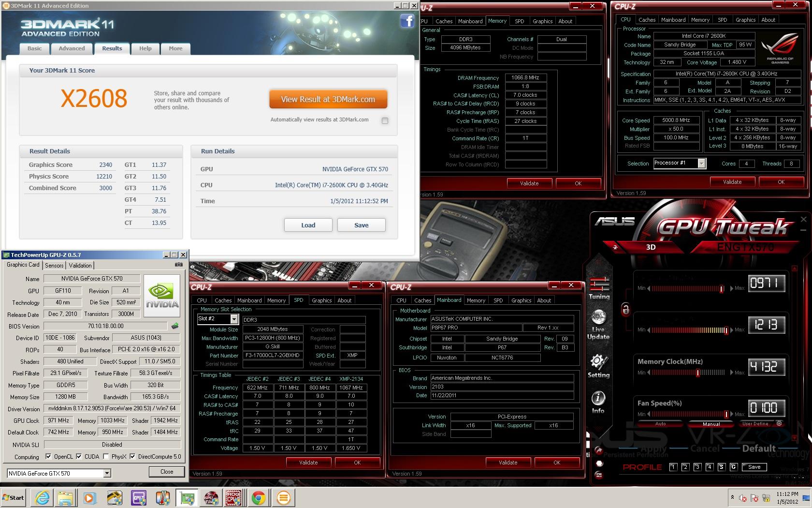Open fan User Define gear settings icon
Image resolution: width=812 pixels, height=508 pixels.
[x=779, y=423]
